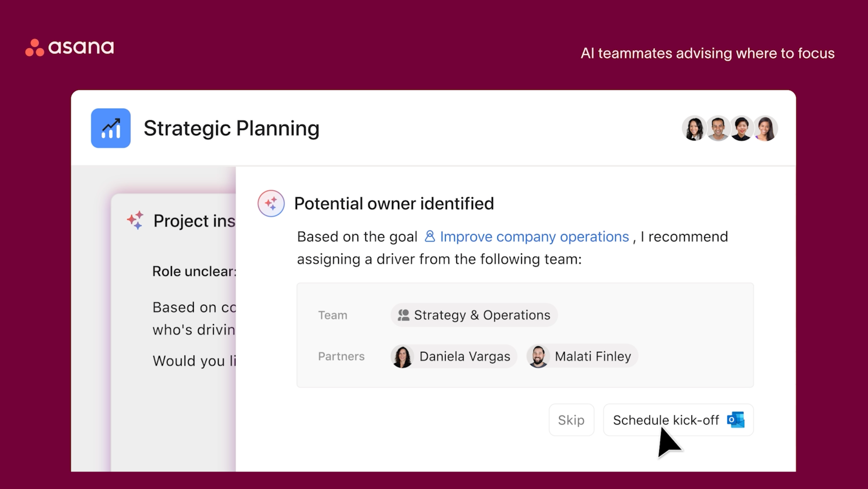Open the second member avatar in project header
Viewport: 868px width, 489px height.
pos(718,128)
